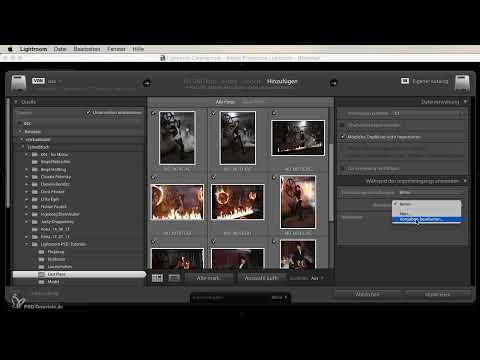Collapse the Quelle panel header triangle

[15, 102]
